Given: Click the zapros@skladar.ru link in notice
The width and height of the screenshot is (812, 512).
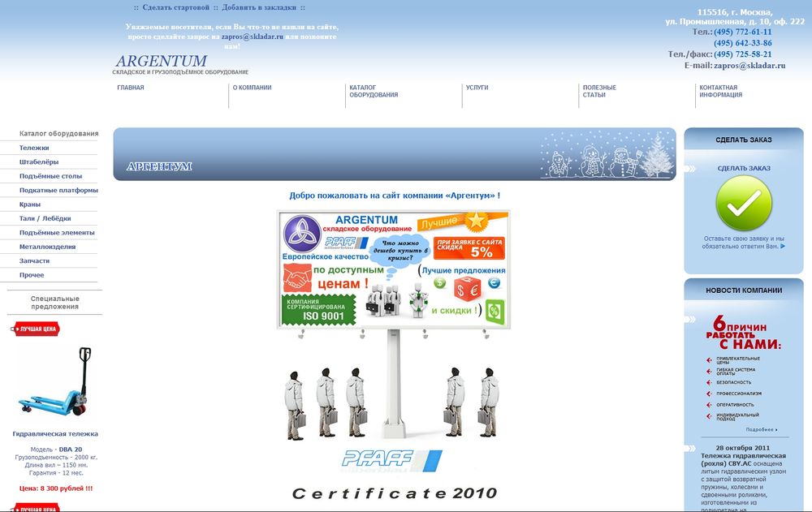Looking at the screenshot, I should coord(253,37).
